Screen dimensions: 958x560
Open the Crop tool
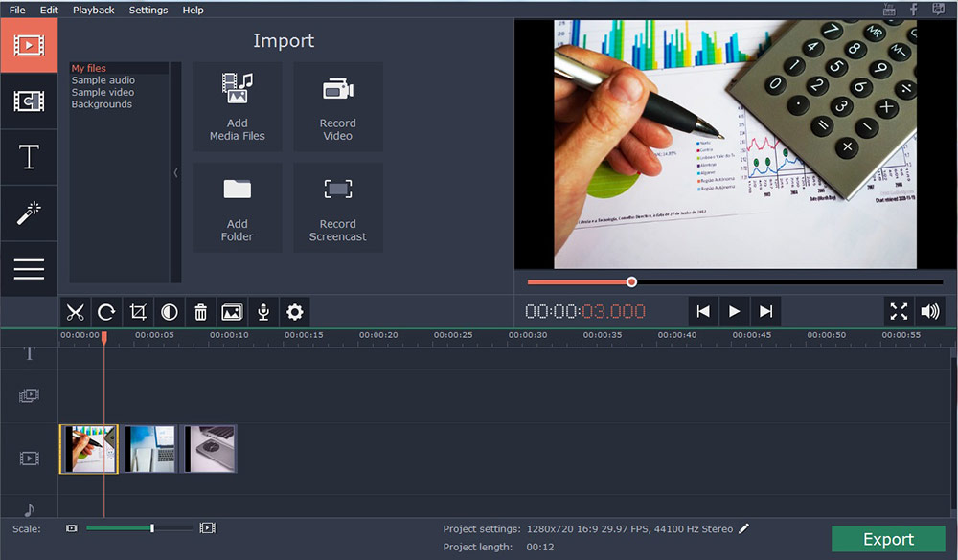[x=137, y=311]
